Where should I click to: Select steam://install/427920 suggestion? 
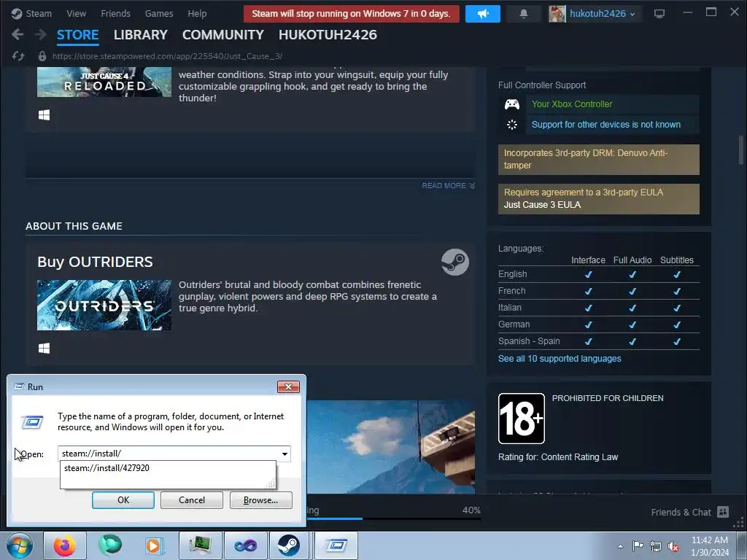107,468
